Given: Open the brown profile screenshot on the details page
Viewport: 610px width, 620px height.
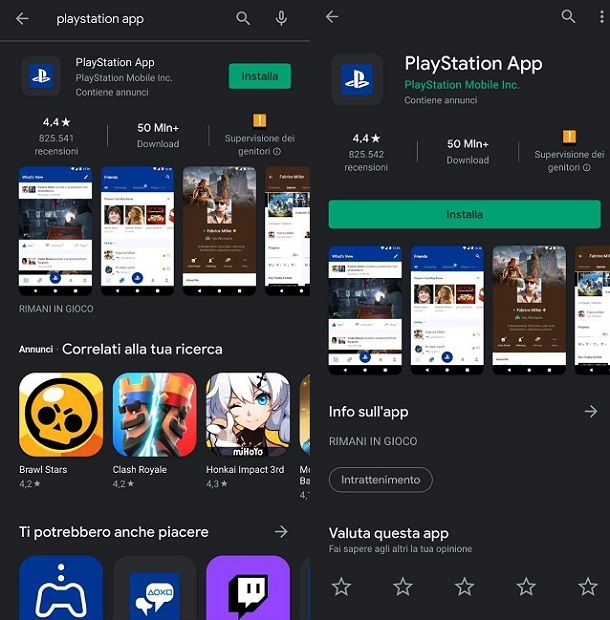Looking at the screenshot, I should [529, 310].
